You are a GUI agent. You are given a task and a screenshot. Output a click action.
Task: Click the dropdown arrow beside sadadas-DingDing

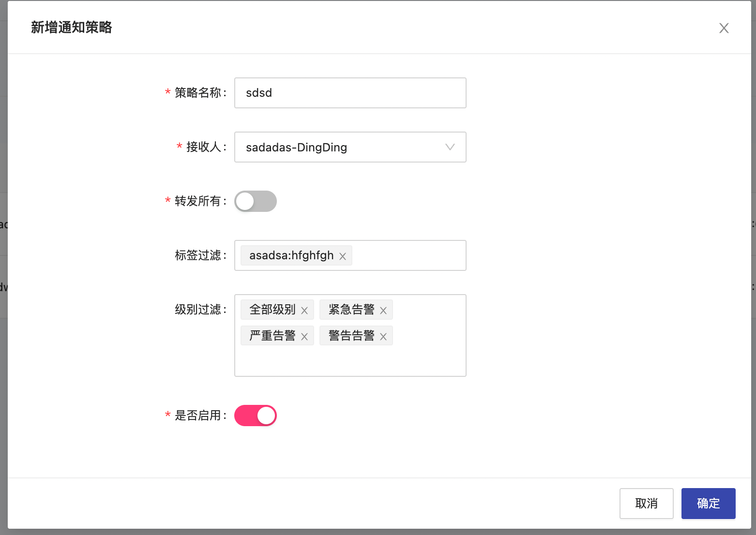450,147
